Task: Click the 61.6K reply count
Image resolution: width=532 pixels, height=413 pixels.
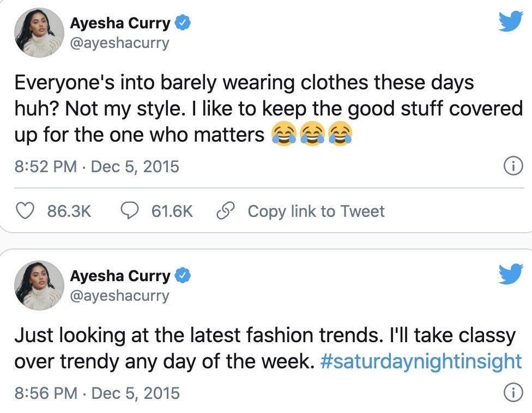Action: point(172,211)
